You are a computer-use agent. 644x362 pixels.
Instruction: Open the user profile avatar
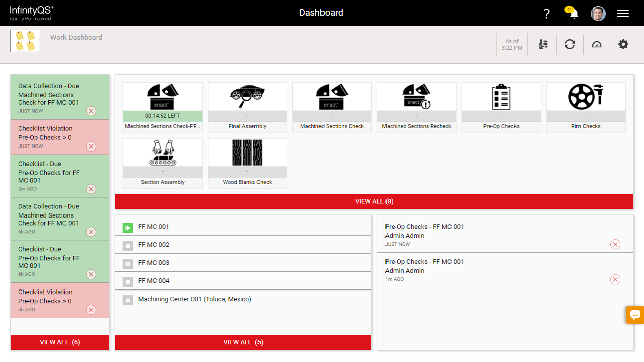598,14
